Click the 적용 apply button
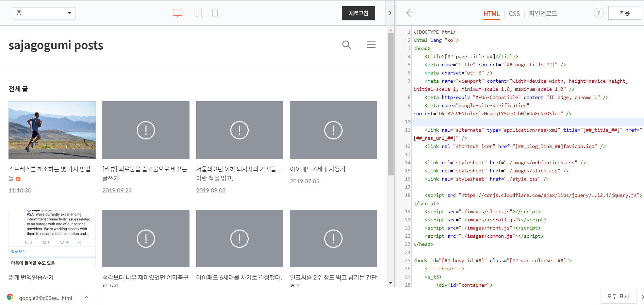Viewport: 644px width, 305px height. (625, 13)
